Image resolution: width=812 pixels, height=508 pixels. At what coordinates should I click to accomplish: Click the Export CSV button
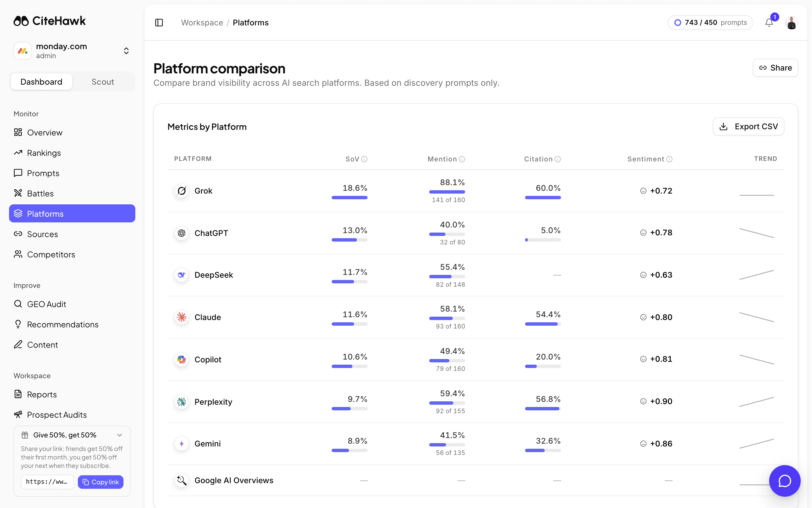point(748,126)
